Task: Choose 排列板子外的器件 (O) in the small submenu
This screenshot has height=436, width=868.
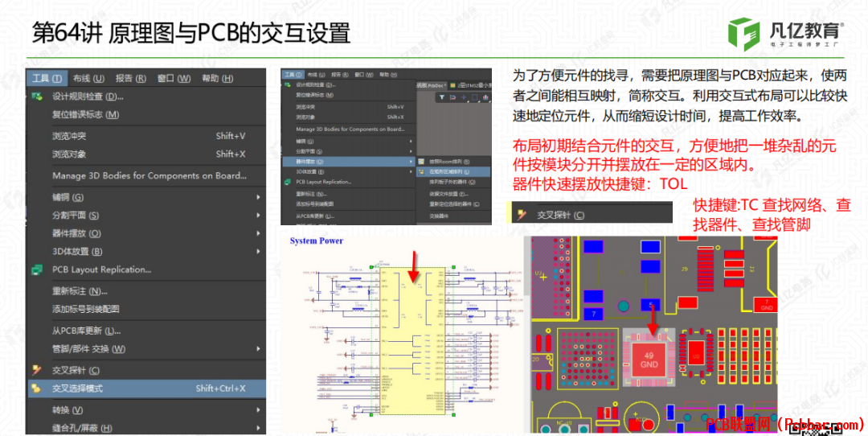Action: click(453, 182)
